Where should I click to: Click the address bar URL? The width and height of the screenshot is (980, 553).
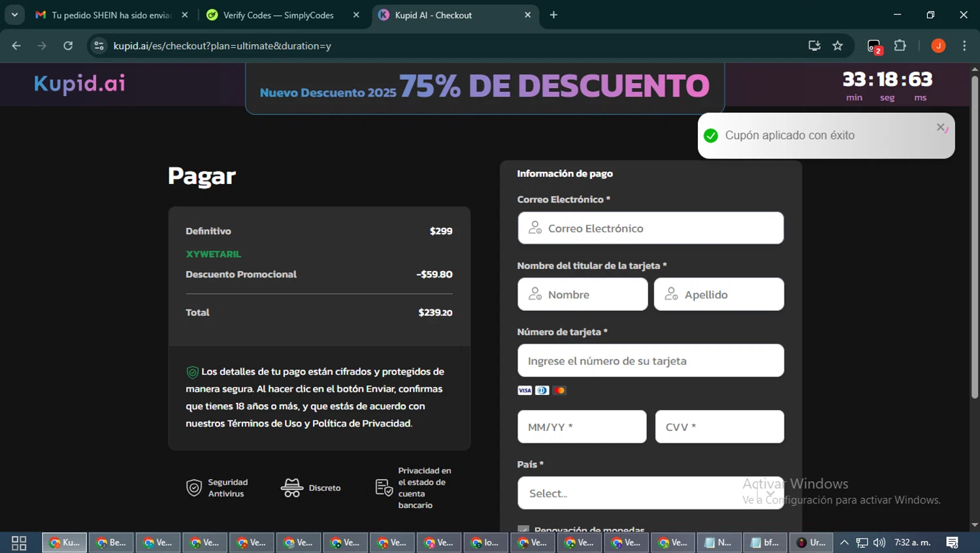pyautogui.click(x=222, y=46)
